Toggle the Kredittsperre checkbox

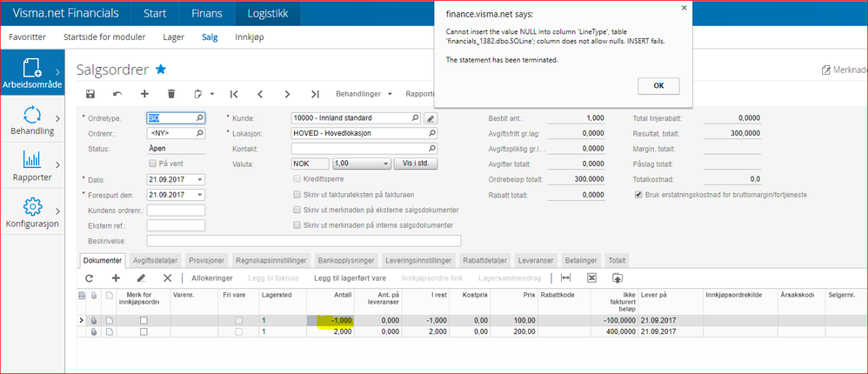pyautogui.click(x=297, y=179)
